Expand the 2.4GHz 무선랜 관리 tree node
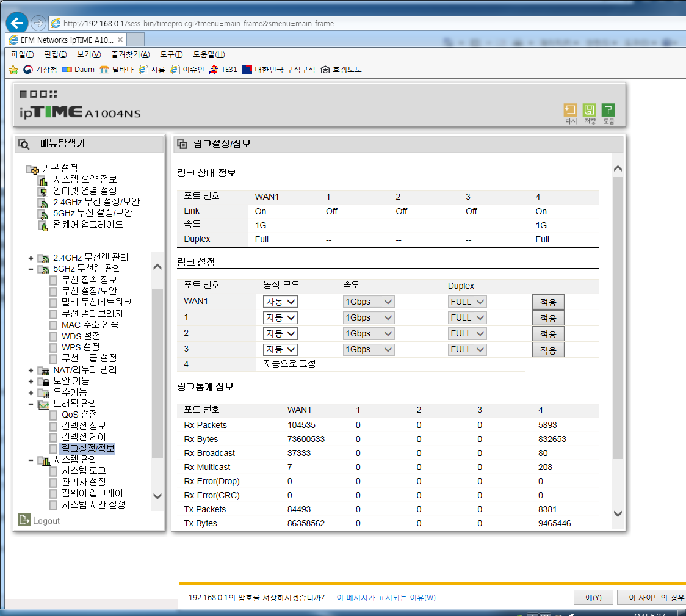The width and height of the screenshot is (686, 616). (31, 258)
